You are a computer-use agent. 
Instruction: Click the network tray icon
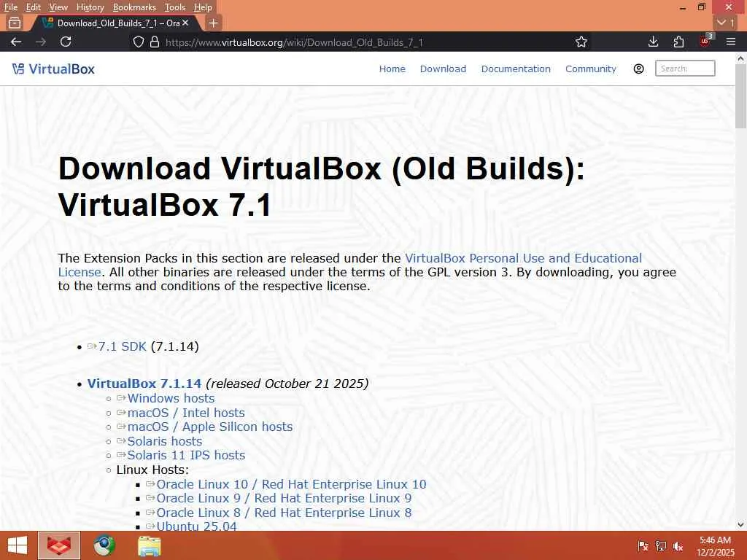(x=660, y=546)
